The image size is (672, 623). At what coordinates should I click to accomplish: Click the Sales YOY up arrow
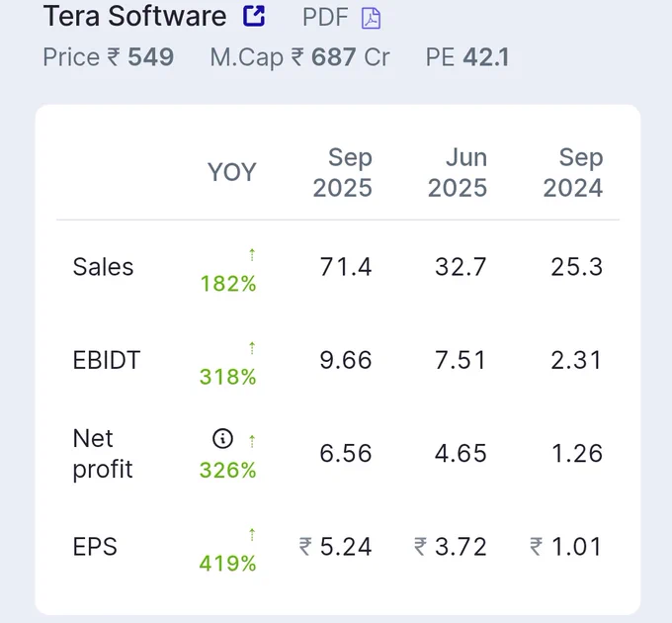(252, 255)
